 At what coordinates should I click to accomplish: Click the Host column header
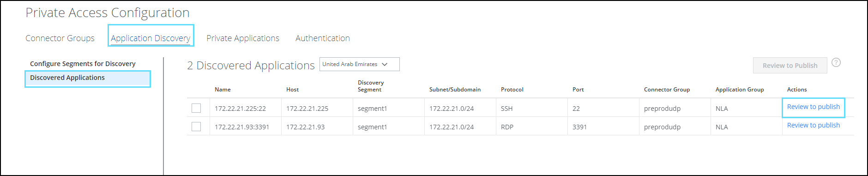(x=292, y=90)
